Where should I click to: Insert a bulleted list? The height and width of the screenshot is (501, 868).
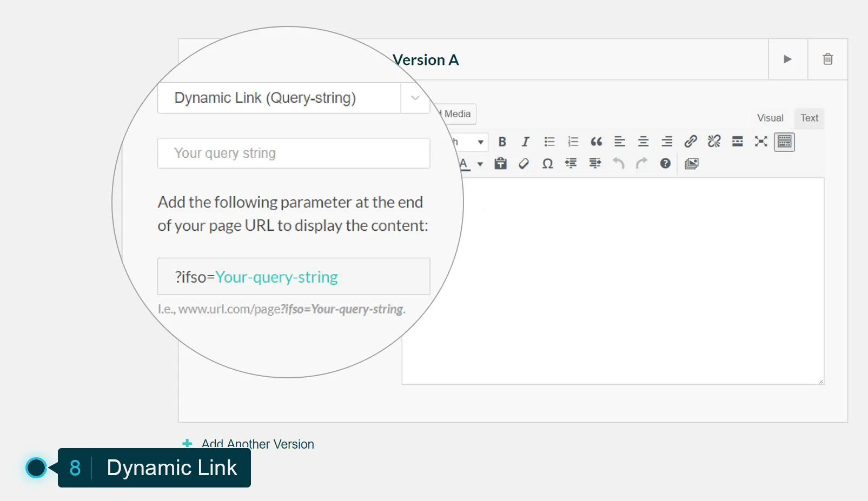[549, 142]
